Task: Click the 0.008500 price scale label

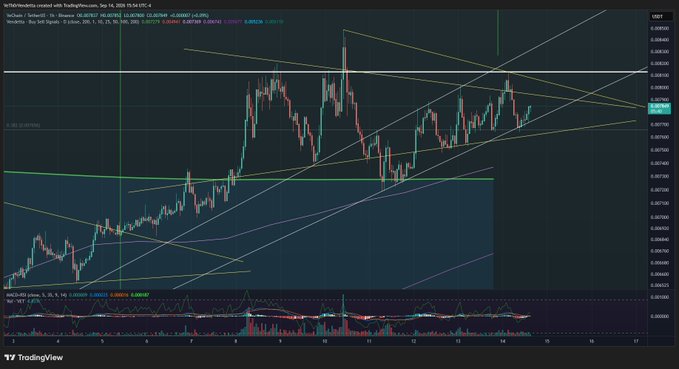Action: 660,29
